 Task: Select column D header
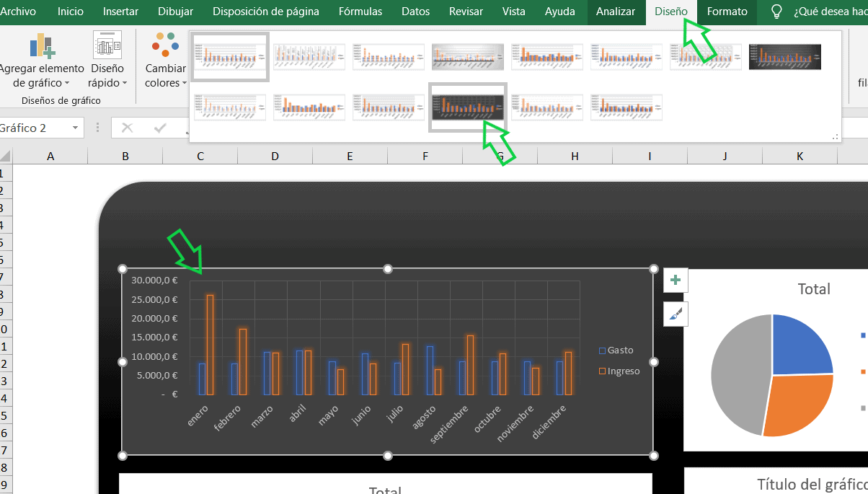[275, 156]
